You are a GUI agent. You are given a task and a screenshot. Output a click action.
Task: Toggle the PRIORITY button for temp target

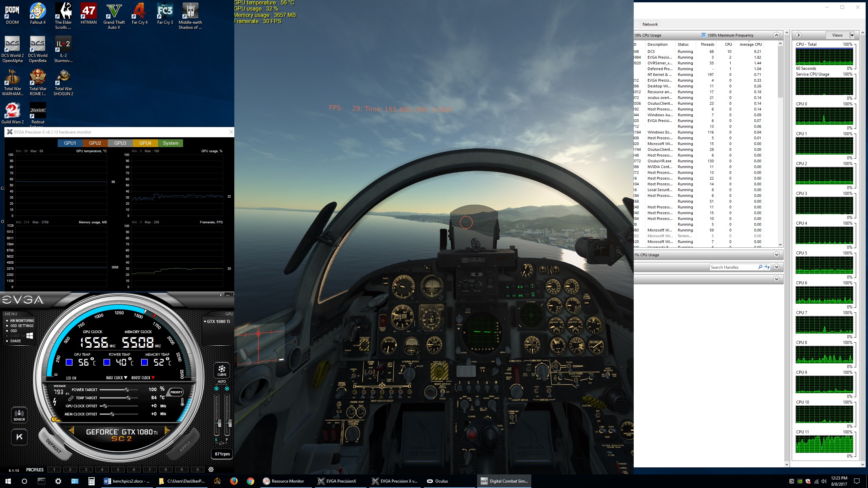pos(176,392)
